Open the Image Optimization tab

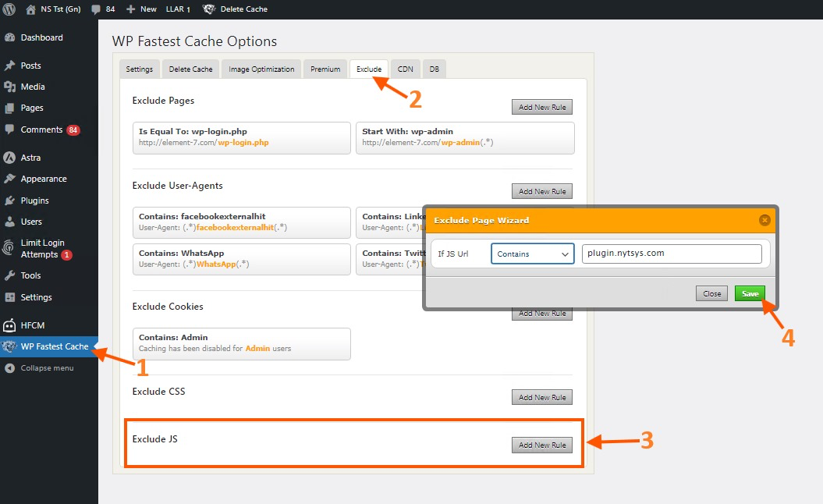(261, 69)
